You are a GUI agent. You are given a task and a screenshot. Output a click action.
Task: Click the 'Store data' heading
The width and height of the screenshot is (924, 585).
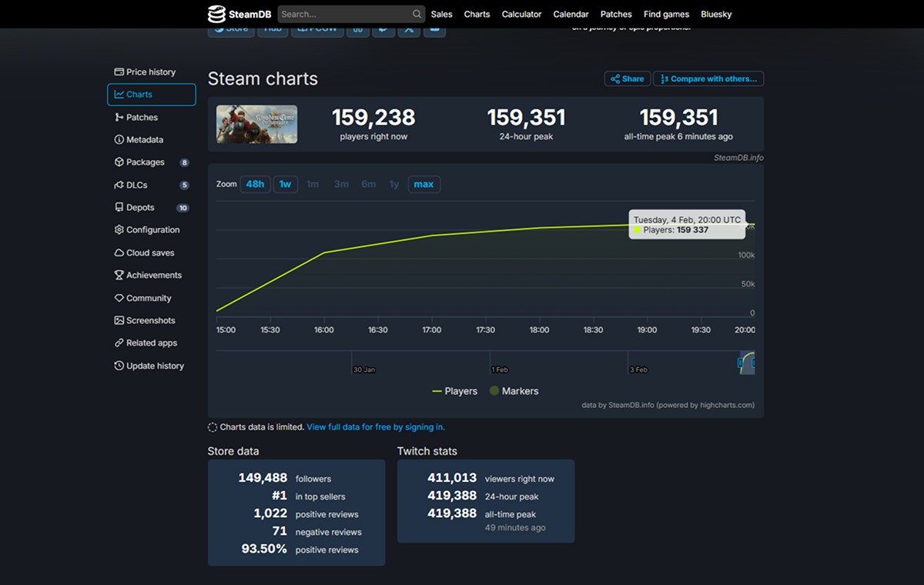click(233, 451)
